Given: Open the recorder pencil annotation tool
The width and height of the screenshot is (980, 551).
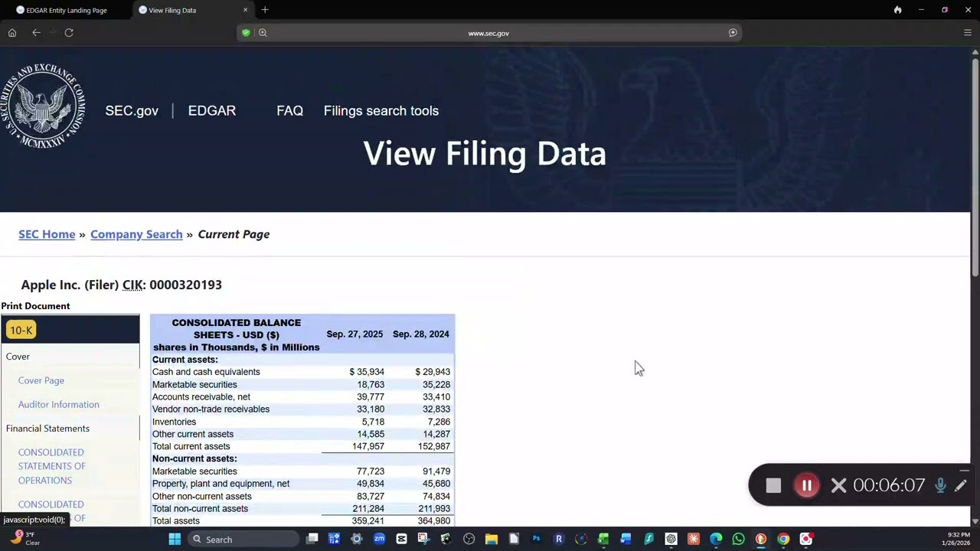Looking at the screenshot, I should (x=961, y=485).
